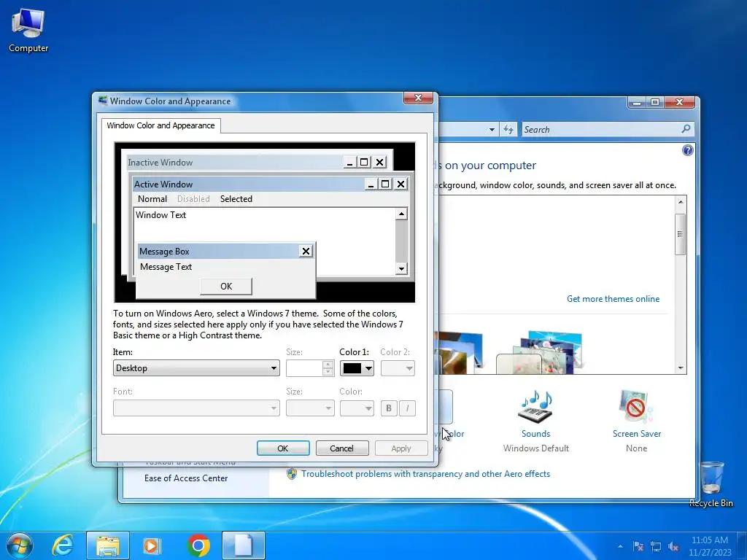
Task: Launch Google Chrome from taskbar
Action: [198, 545]
